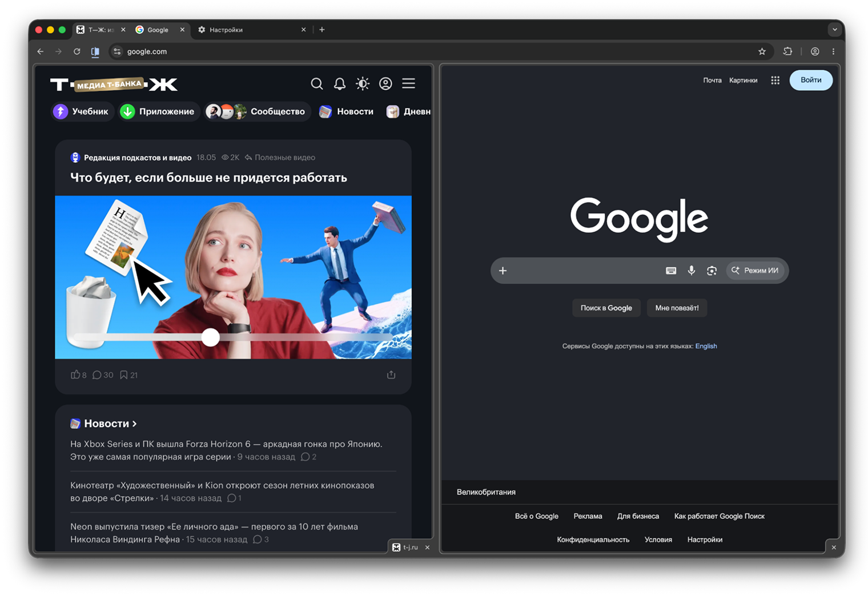Screen dimensions: 868x596
Task: Open the Кинотеатр «Художественный» news item
Action: click(x=222, y=492)
